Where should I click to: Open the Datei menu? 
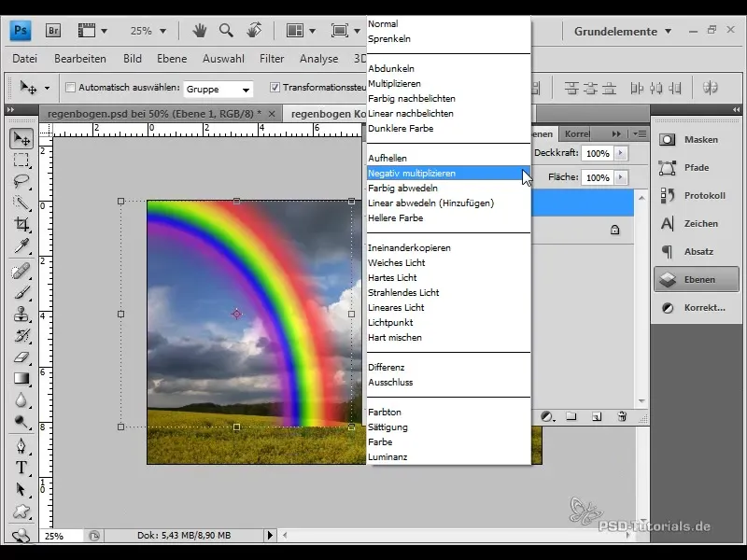[x=25, y=59]
